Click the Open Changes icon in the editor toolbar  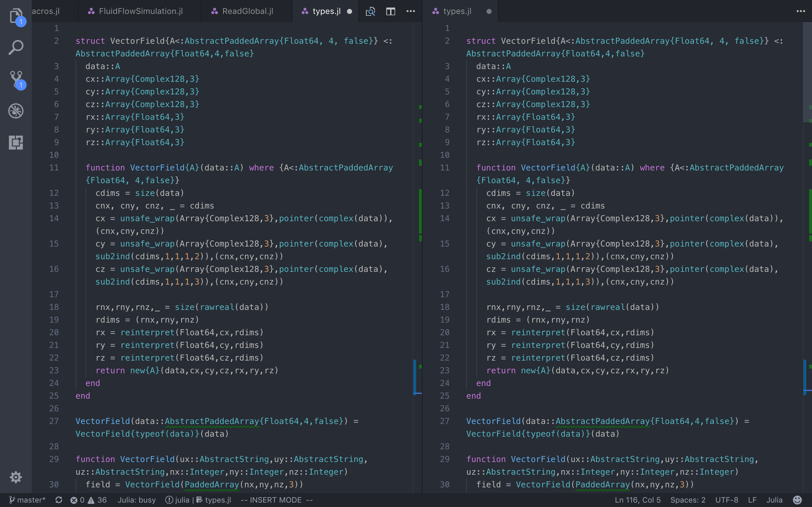pyautogui.click(x=370, y=11)
